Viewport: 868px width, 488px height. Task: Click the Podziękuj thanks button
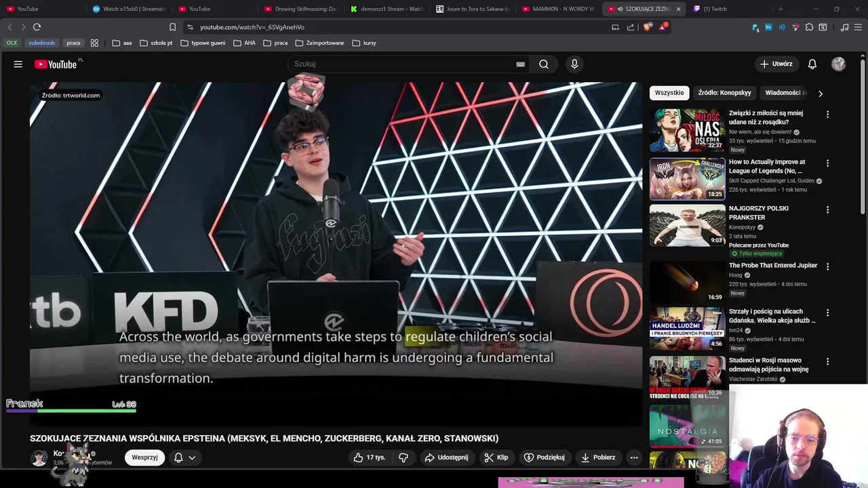coord(544,457)
